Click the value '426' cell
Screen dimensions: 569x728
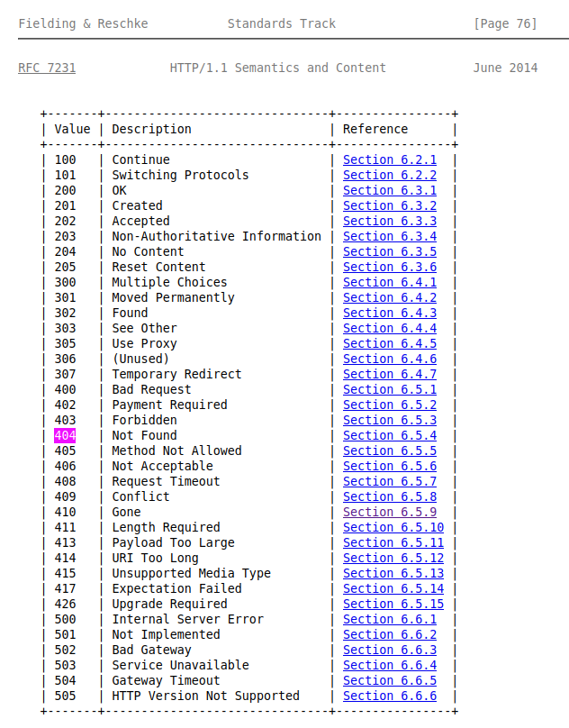click(65, 604)
